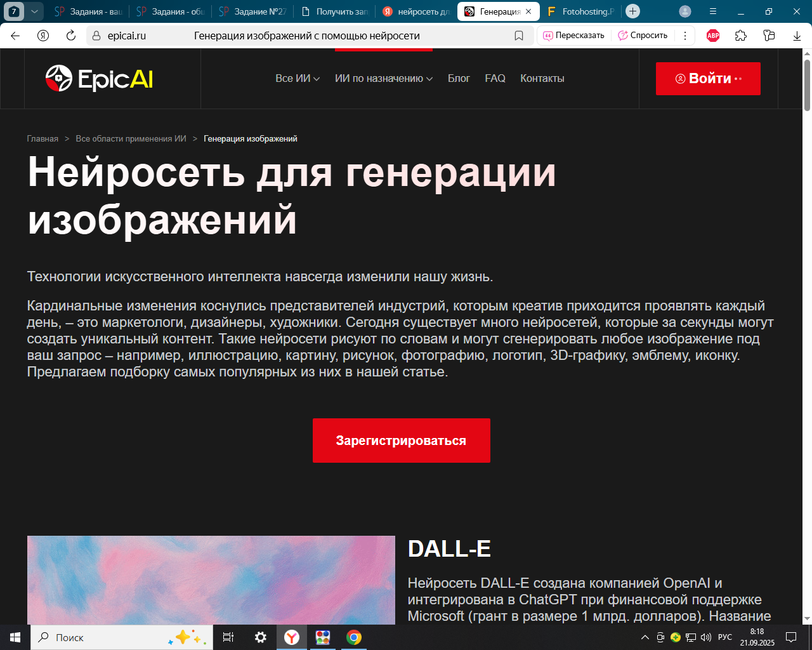Open the notification center icon
812x650 pixels.
[791, 637]
